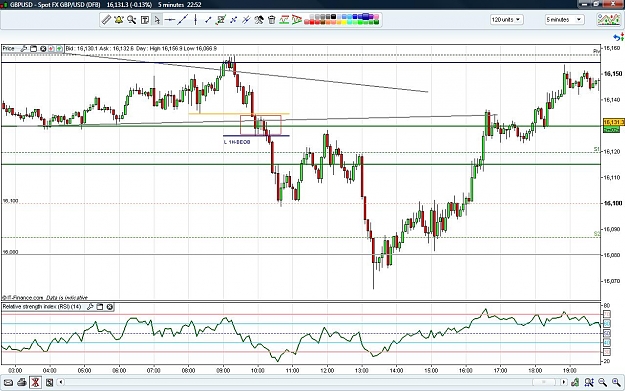Activate the arrow cursor pointer tool
This screenshot has height=391, width=625.
[x=157, y=20]
